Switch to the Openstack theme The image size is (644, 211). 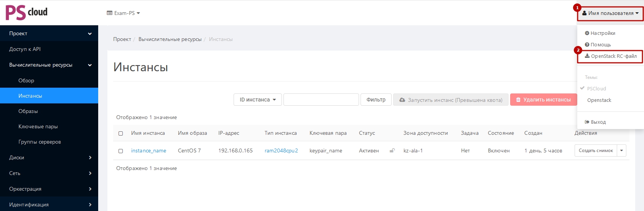pyautogui.click(x=610, y=100)
